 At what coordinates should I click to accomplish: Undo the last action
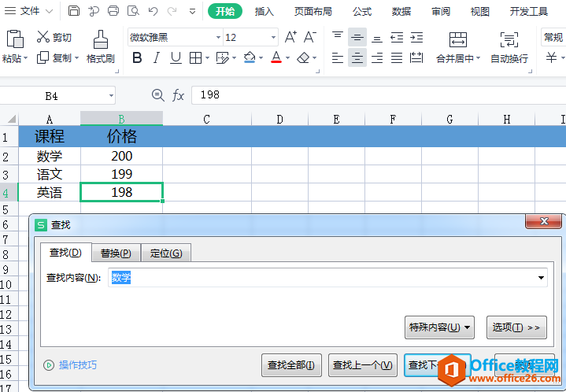[x=153, y=11]
